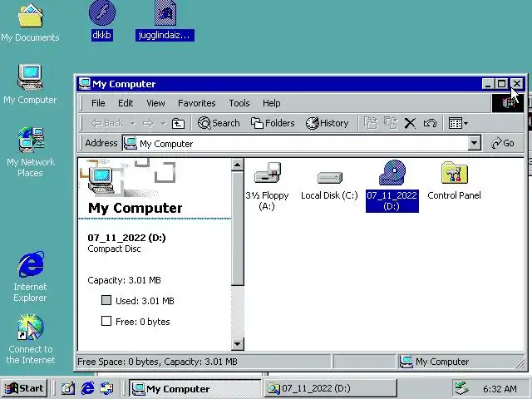Click status bar Free Space text

(157, 362)
